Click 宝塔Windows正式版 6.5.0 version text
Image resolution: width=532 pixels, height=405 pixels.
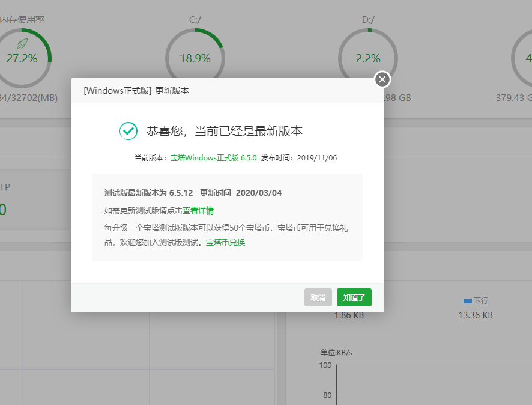(213, 158)
